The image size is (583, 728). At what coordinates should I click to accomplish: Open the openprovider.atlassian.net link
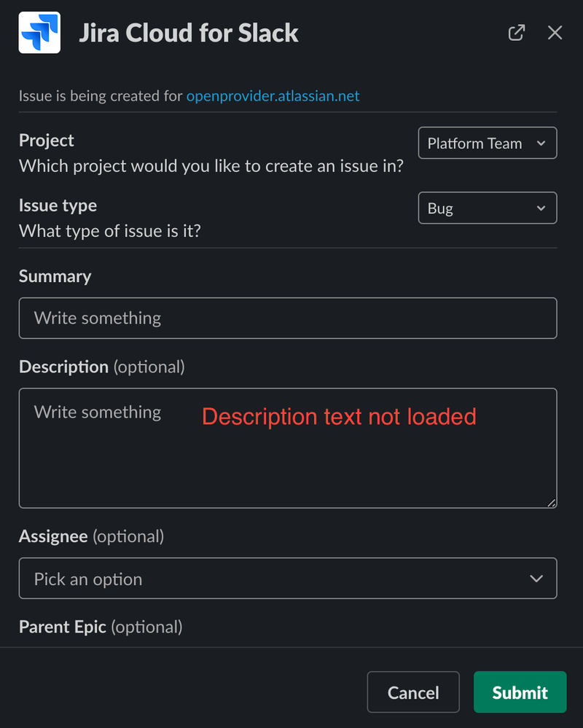[x=273, y=95]
